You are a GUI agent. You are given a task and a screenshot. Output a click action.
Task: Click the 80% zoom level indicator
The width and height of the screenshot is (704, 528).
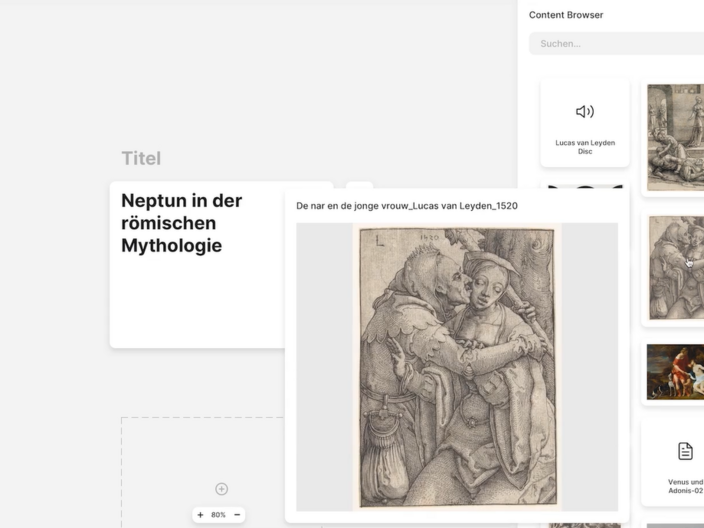click(218, 515)
